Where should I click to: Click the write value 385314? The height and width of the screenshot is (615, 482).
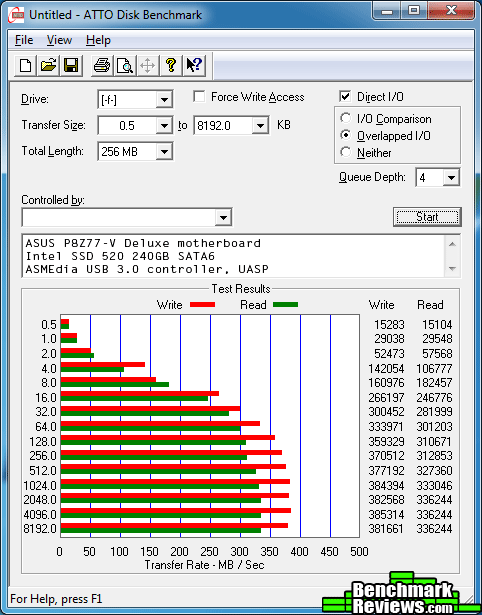point(386,515)
